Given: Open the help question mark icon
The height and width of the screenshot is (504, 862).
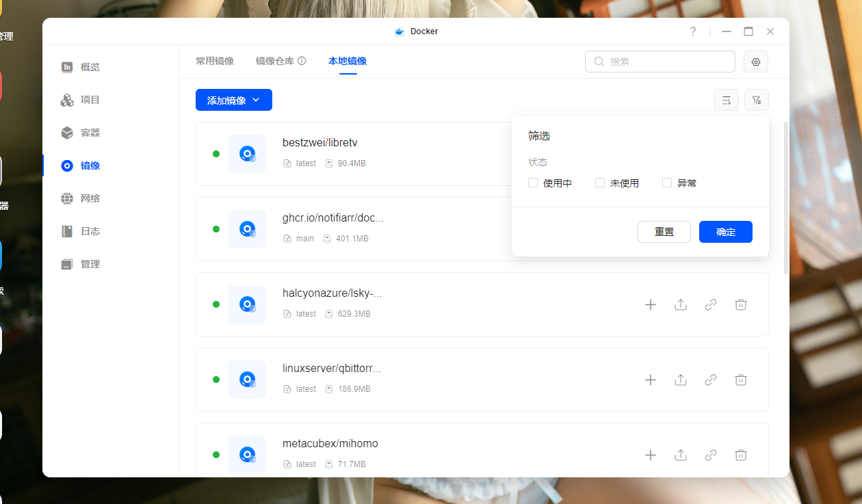Looking at the screenshot, I should point(693,31).
